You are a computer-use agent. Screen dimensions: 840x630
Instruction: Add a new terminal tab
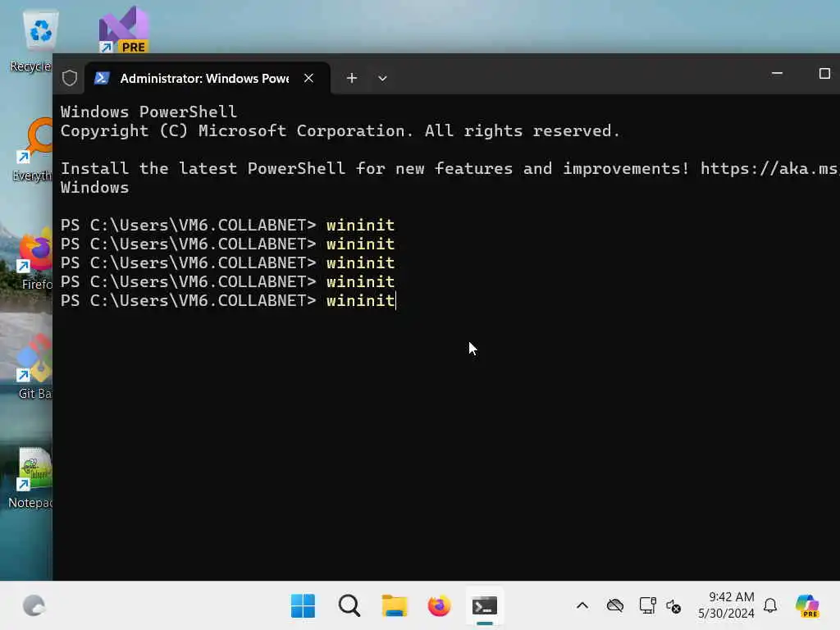tap(351, 78)
